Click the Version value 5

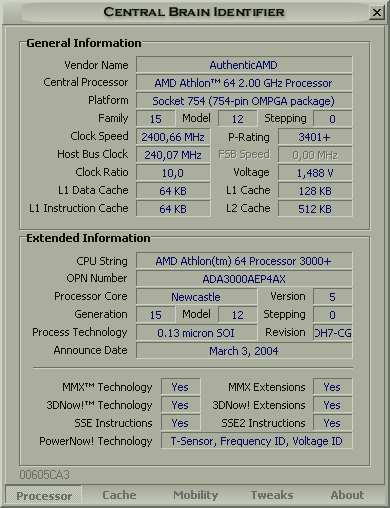tap(332, 297)
